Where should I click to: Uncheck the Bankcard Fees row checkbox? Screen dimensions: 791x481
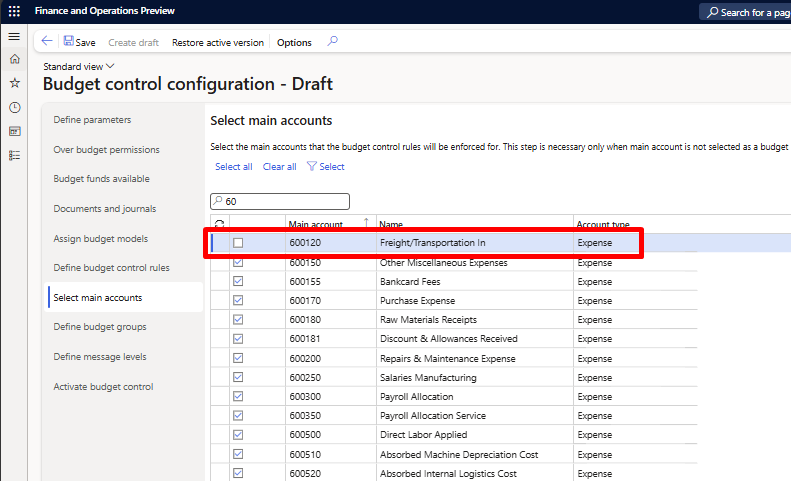click(238, 282)
